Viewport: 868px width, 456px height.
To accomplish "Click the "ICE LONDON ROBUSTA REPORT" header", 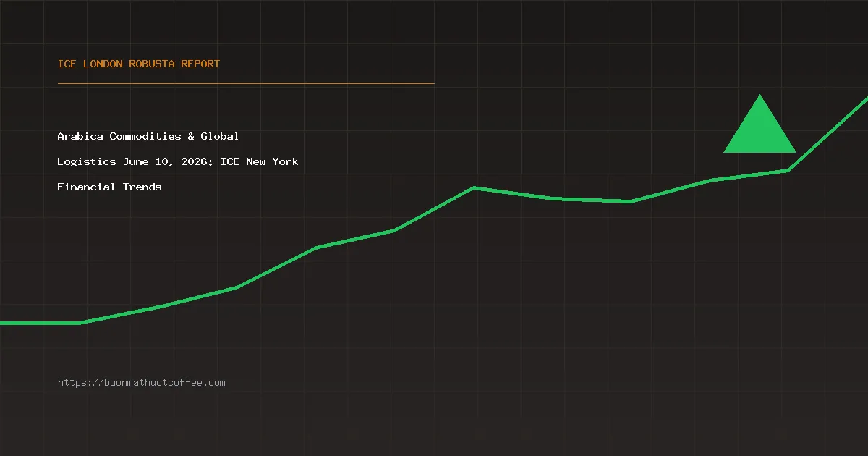I will coord(139,64).
